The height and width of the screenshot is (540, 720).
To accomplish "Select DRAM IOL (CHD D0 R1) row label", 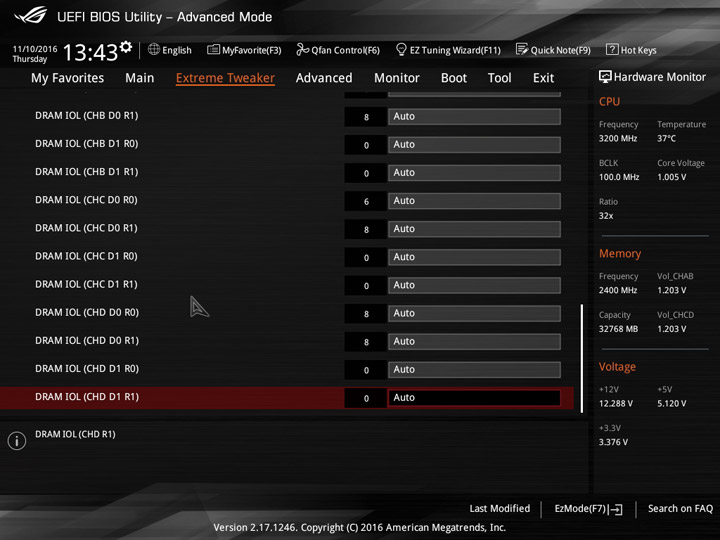I will pos(87,341).
